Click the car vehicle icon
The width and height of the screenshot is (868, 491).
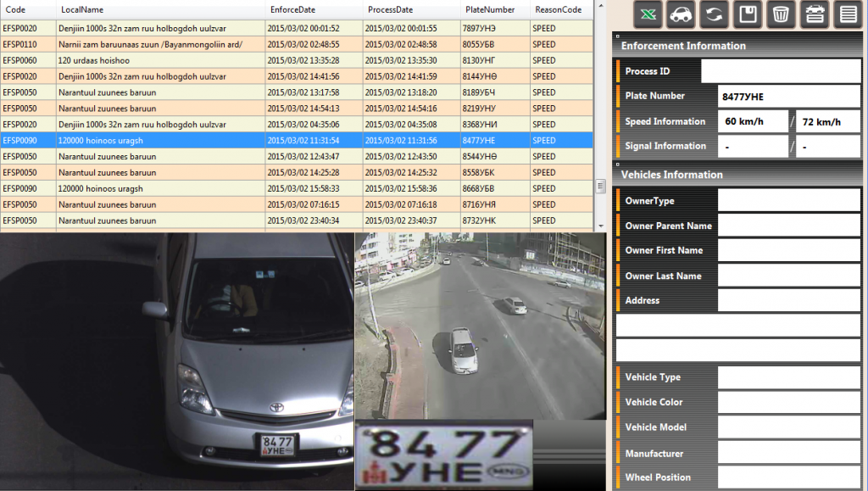(680, 14)
